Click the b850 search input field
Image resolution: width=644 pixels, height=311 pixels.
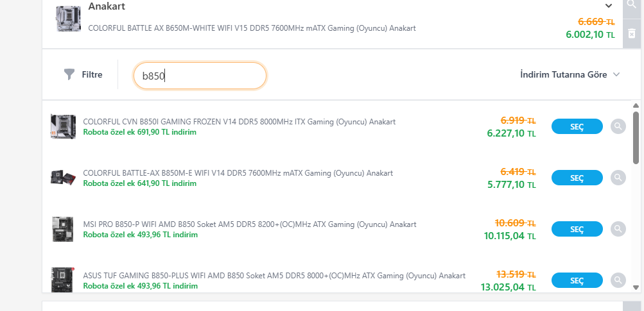coord(200,76)
